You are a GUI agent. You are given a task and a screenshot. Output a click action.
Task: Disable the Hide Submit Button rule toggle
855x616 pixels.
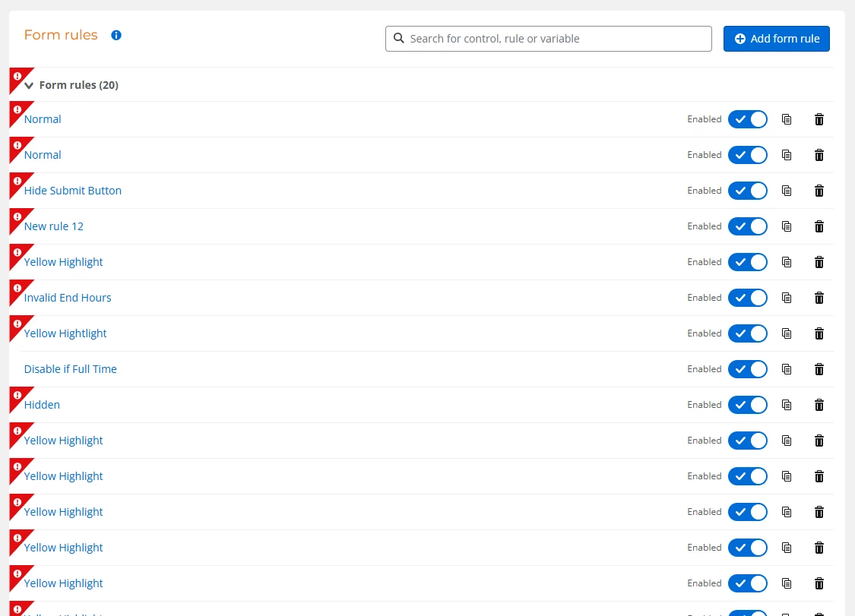click(748, 191)
